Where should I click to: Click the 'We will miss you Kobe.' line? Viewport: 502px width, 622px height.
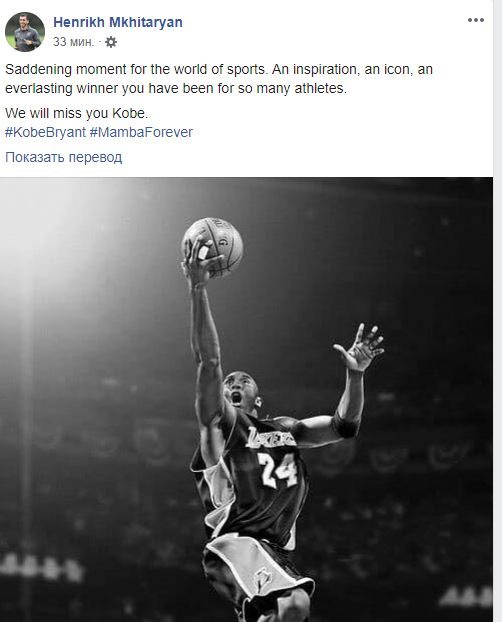(x=76, y=113)
